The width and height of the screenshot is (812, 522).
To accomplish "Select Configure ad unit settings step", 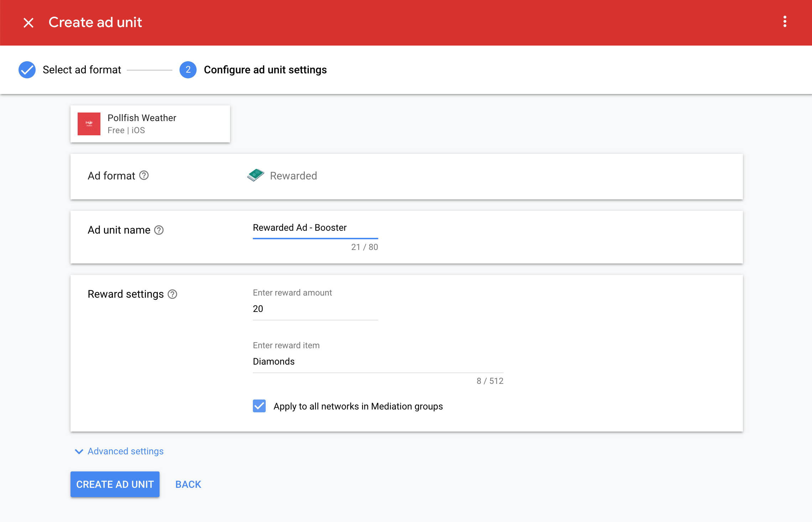I will tap(265, 70).
